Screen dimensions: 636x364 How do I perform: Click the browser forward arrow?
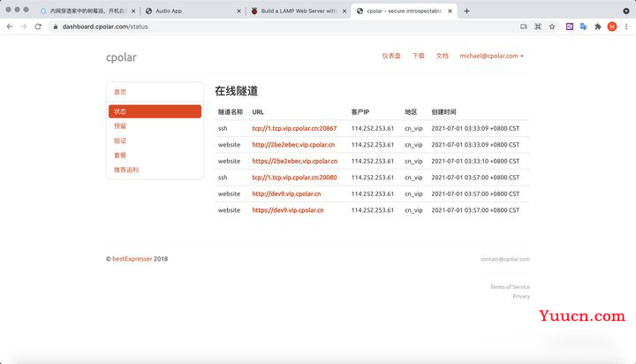[x=24, y=27]
